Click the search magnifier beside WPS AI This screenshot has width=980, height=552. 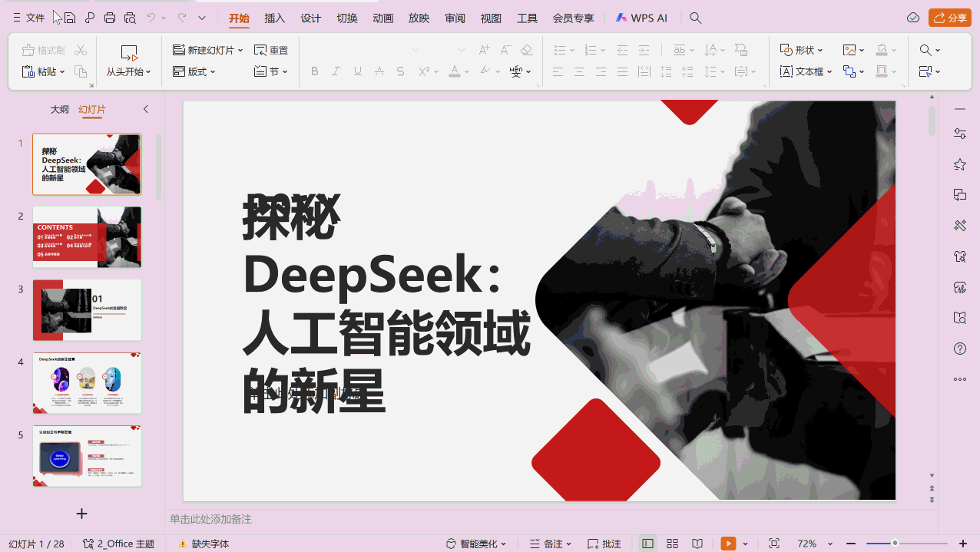695,18
